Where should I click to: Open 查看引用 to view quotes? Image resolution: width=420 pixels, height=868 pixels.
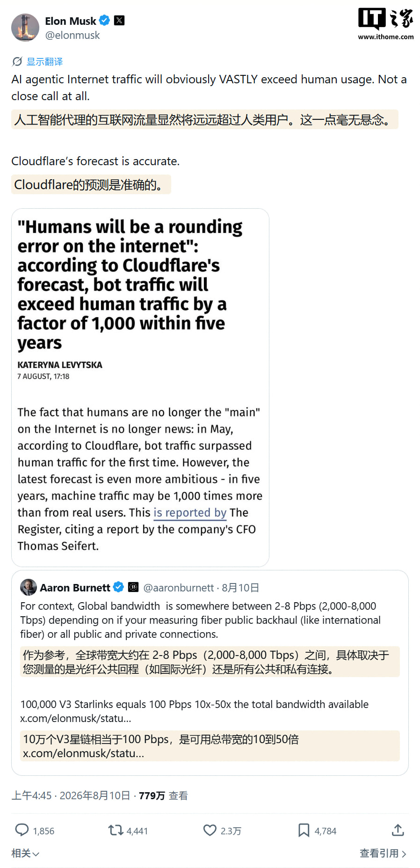click(x=384, y=853)
